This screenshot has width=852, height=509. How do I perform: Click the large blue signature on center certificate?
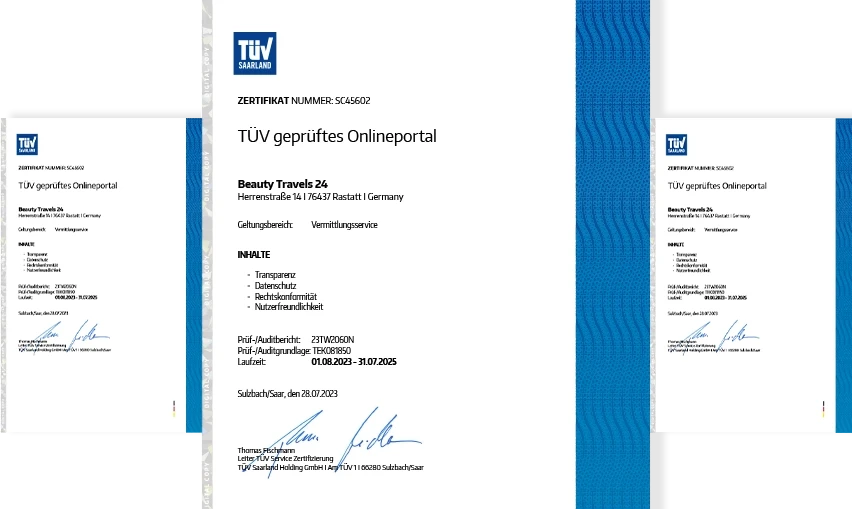point(331,441)
